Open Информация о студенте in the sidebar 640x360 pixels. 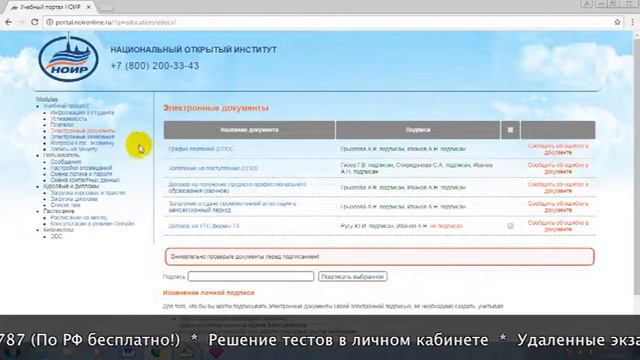[82, 112]
